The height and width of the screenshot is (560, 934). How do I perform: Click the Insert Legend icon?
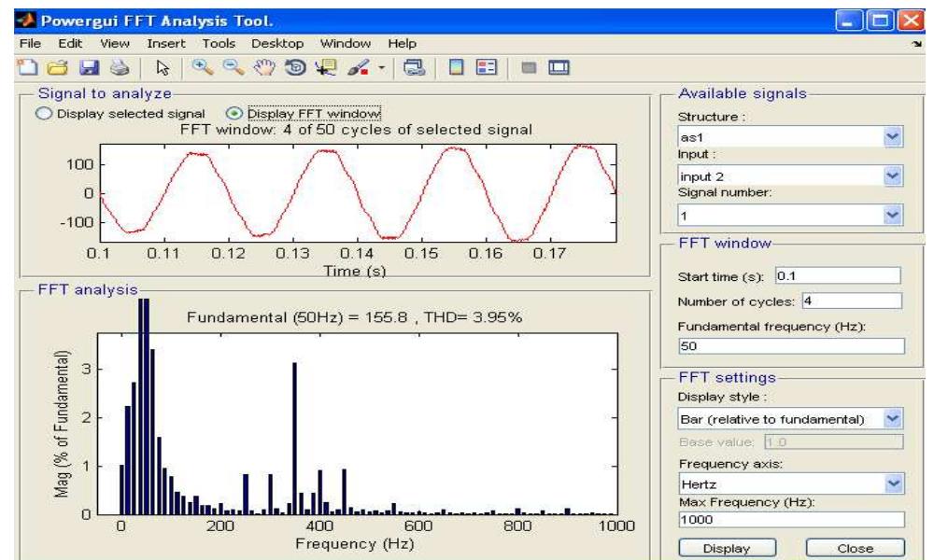[x=487, y=67]
